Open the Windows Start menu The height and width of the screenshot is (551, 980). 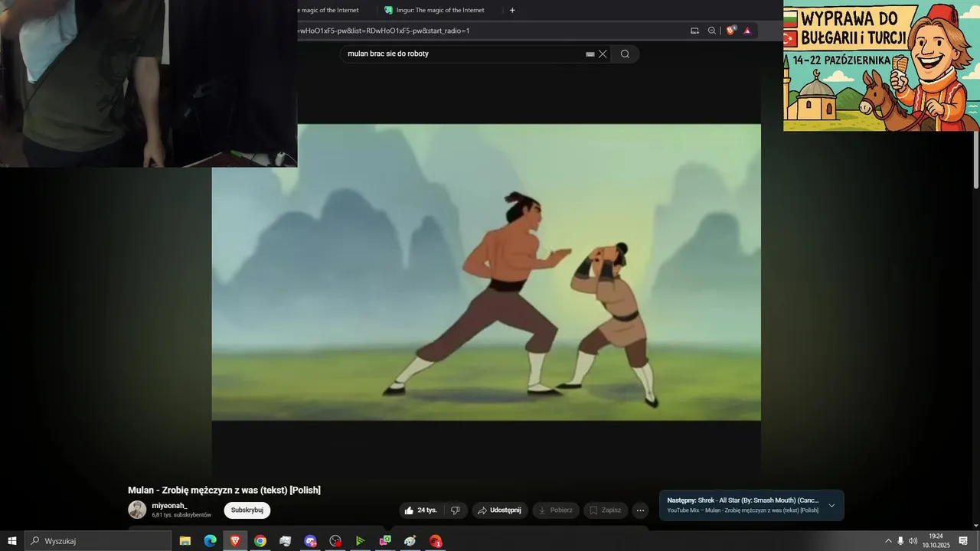pyautogui.click(x=12, y=541)
